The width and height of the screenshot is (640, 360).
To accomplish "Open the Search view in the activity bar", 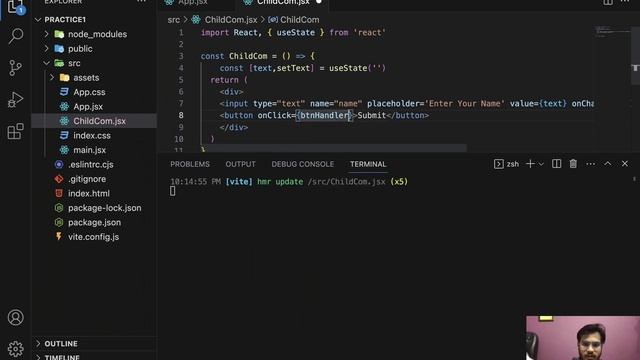I will pyautogui.click(x=16, y=36).
